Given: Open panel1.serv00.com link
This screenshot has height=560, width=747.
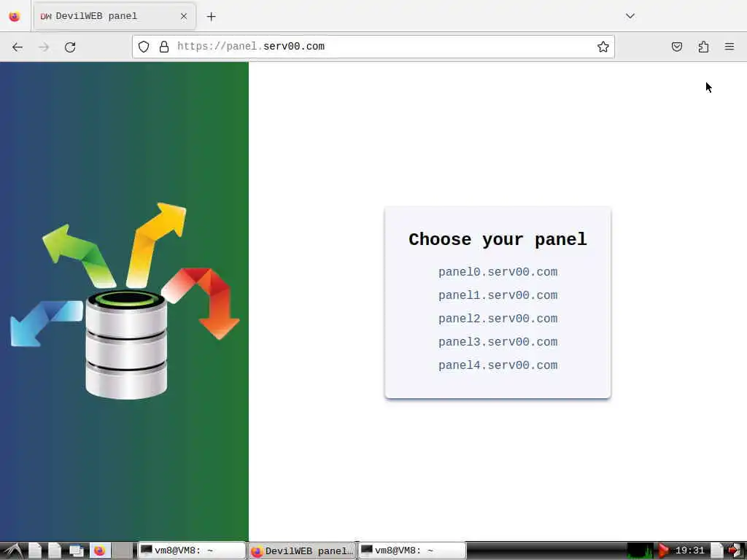Looking at the screenshot, I should 498,295.
